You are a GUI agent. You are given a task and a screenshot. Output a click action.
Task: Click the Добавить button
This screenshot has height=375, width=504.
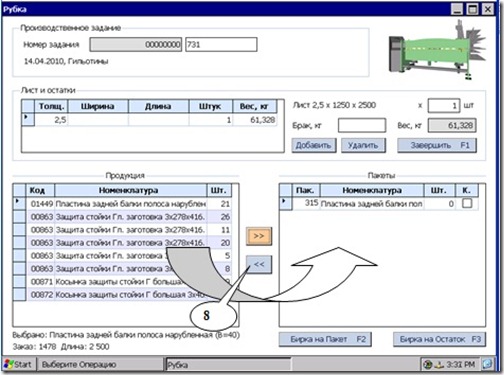point(314,145)
